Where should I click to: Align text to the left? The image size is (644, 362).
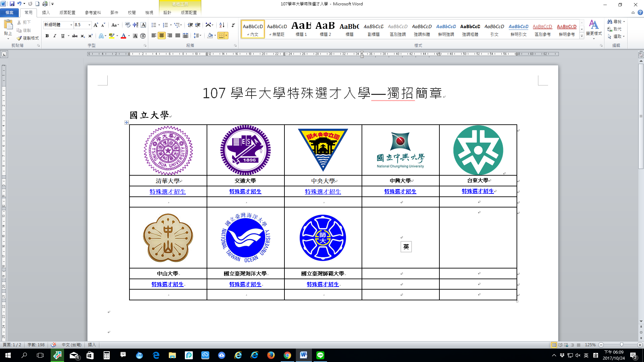(154, 36)
